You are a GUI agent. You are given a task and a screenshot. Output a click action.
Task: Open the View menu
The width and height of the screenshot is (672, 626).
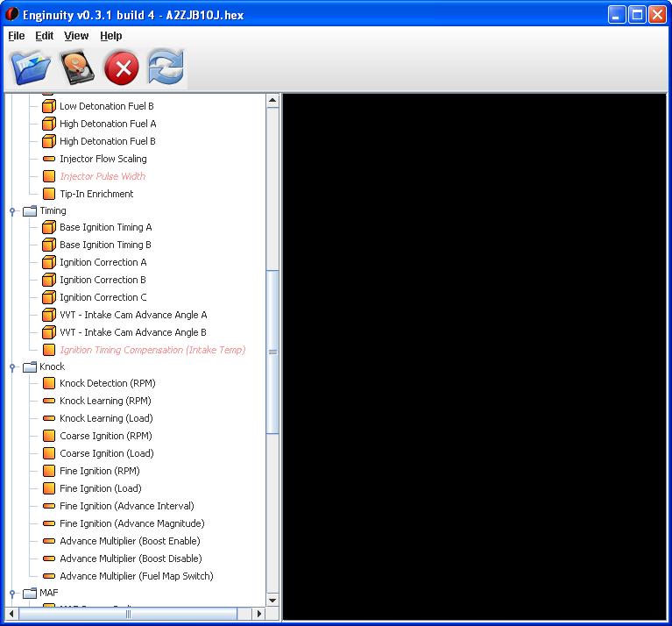76,36
